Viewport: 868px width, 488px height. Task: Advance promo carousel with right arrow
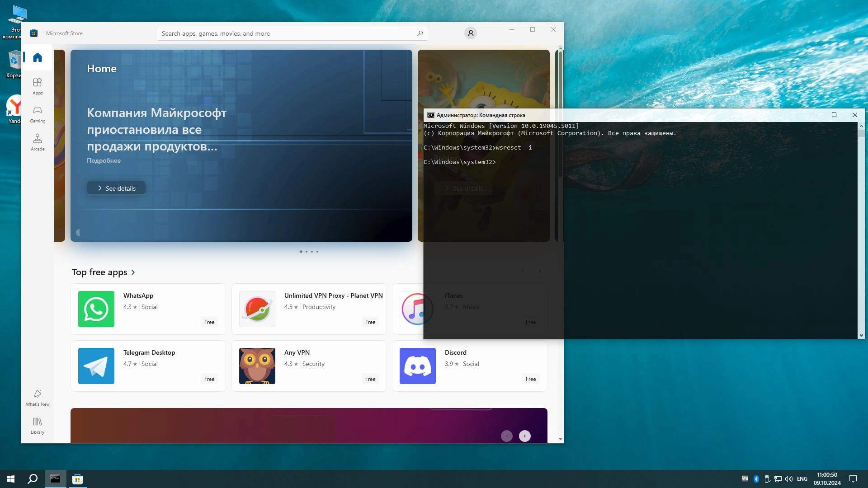524,436
